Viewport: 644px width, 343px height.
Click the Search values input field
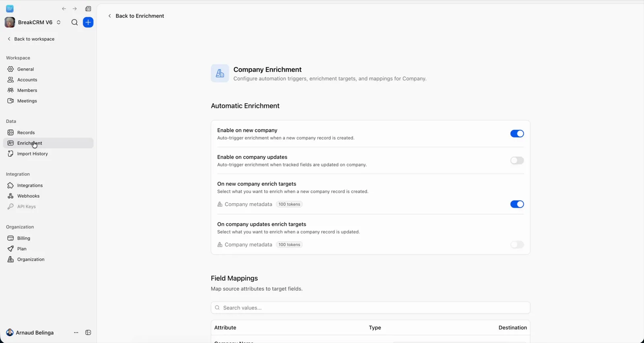pyautogui.click(x=370, y=308)
